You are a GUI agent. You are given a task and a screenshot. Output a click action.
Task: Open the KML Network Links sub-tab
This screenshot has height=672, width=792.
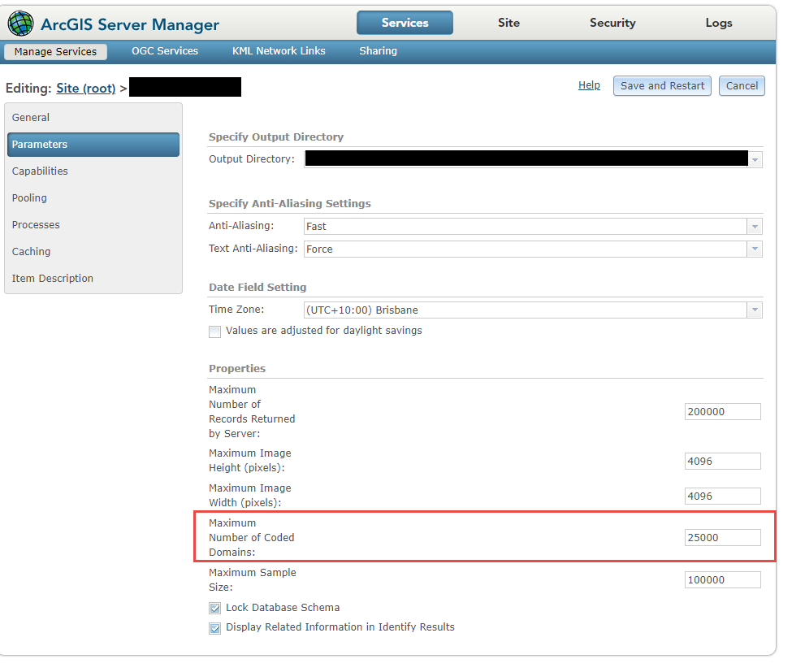pos(279,51)
